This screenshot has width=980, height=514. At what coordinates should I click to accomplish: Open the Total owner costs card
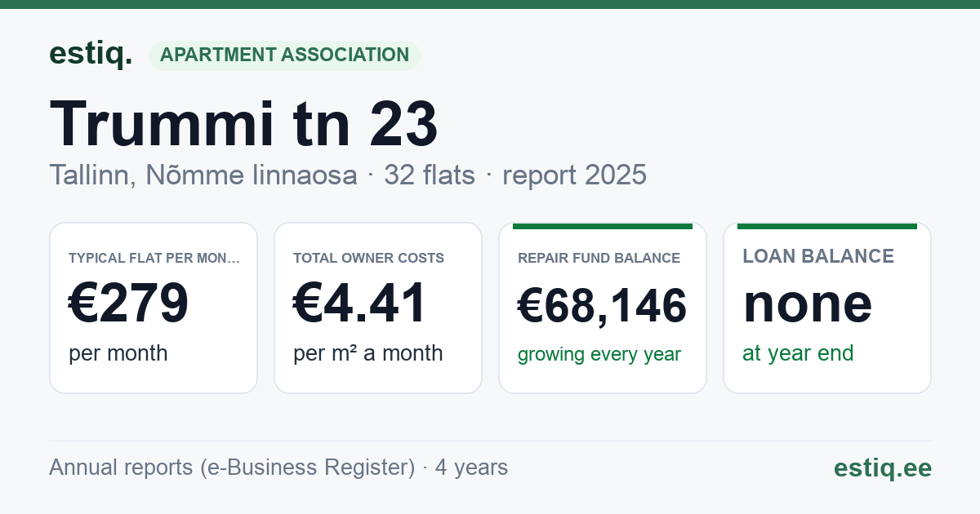click(x=378, y=308)
